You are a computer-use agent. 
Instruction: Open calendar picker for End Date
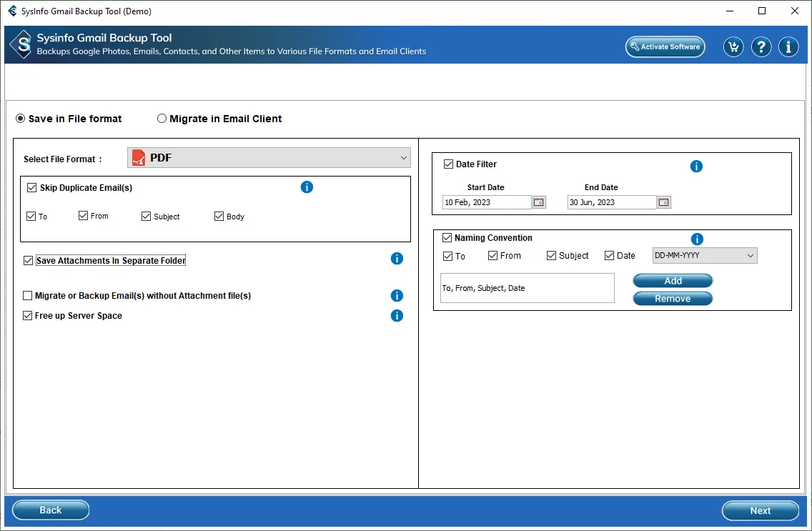pyautogui.click(x=664, y=202)
